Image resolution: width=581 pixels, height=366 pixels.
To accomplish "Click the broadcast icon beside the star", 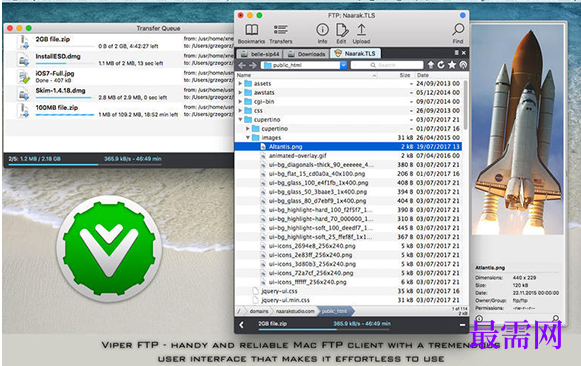I will point(463,65).
